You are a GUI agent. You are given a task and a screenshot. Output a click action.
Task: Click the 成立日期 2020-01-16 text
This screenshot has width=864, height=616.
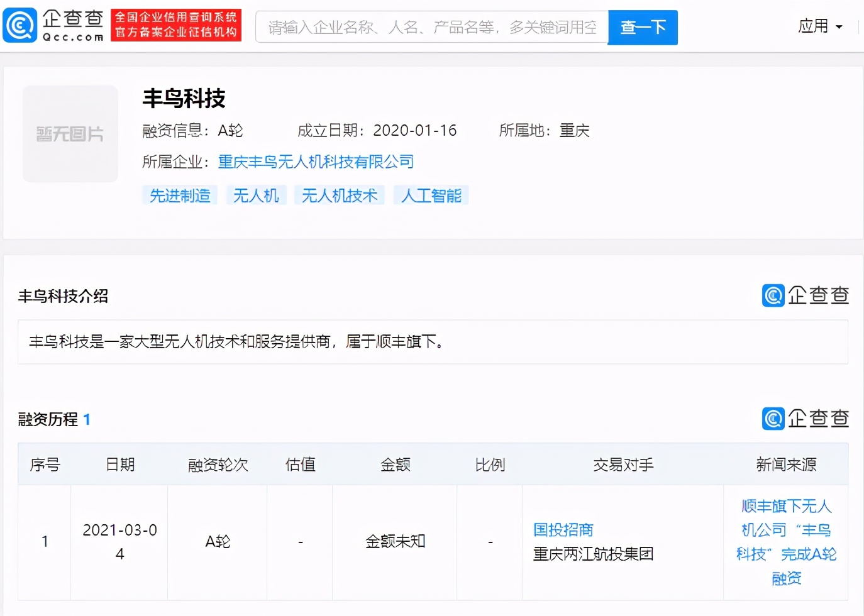[377, 131]
